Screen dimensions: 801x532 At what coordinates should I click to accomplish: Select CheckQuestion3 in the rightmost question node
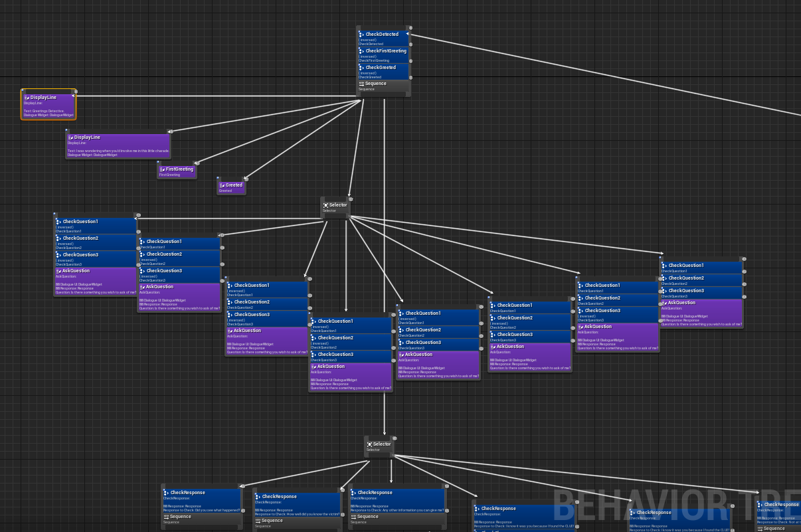(701, 293)
